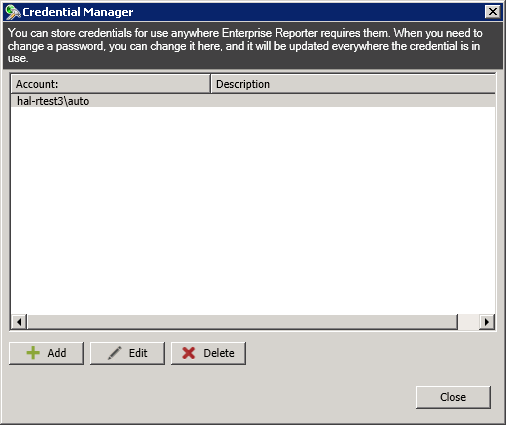Sort by the Account column header
The height and width of the screenshot is (425, 506).
111,84
